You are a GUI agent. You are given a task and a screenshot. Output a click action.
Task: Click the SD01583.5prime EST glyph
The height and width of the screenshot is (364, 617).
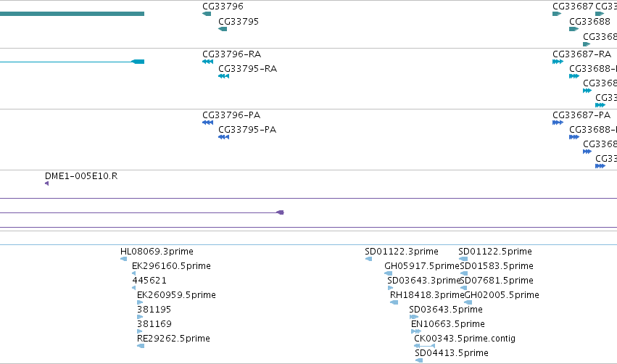coord(464,273)
